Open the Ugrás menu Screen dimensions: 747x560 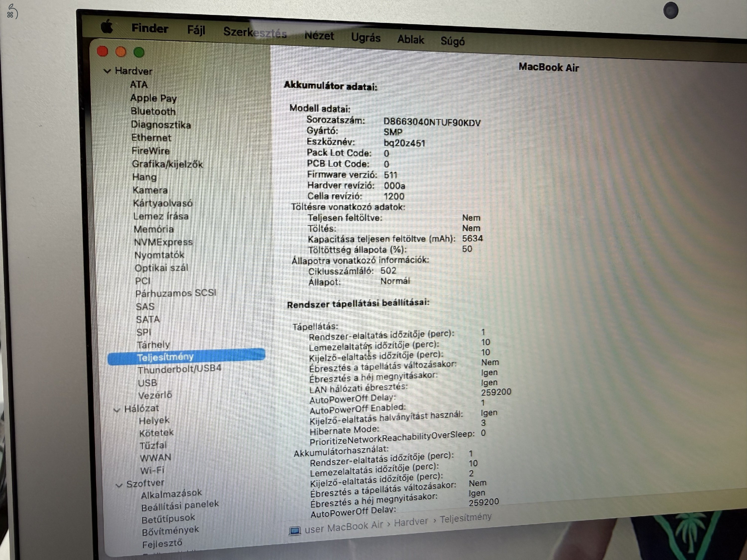tap(366, 38)
